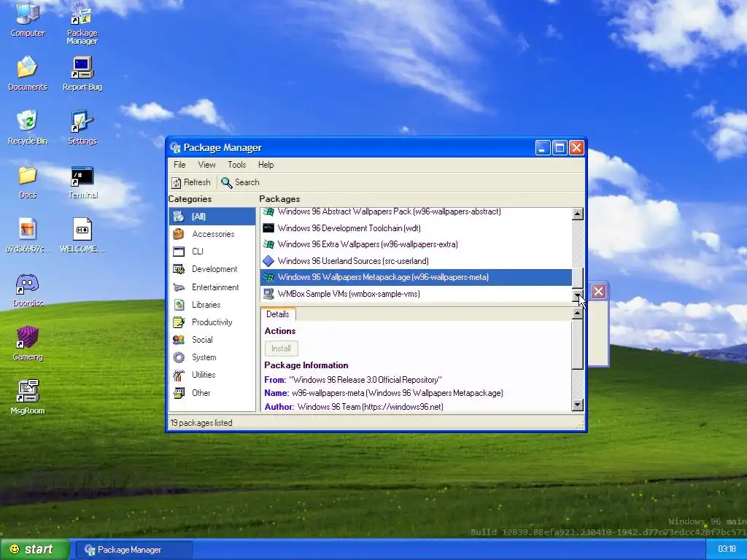Select the Entertainment category
The width and height of the screenshot is (747, 560).
click(x=212, y=287)
